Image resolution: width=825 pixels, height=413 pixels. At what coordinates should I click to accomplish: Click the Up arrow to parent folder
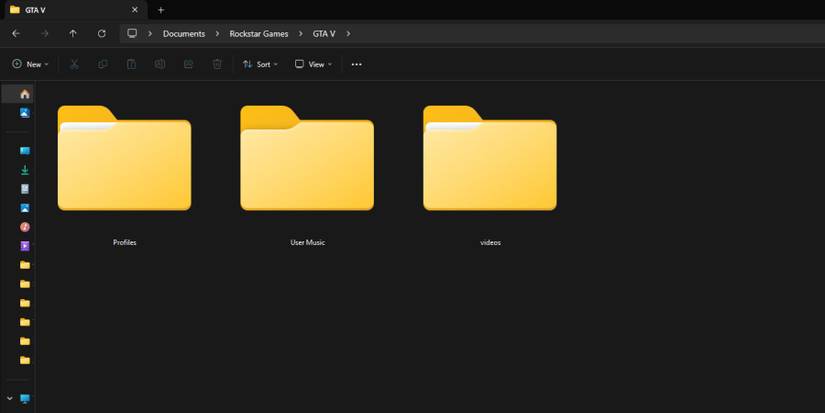73,33
